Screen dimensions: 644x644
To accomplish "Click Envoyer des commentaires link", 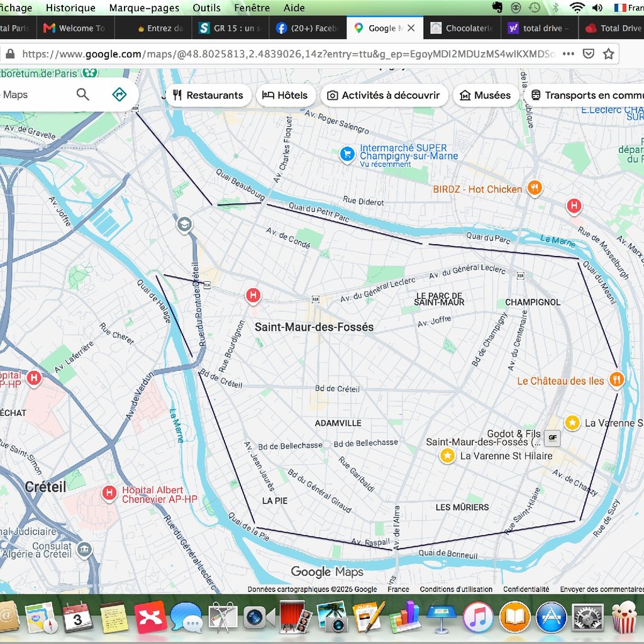I will 602,589.
